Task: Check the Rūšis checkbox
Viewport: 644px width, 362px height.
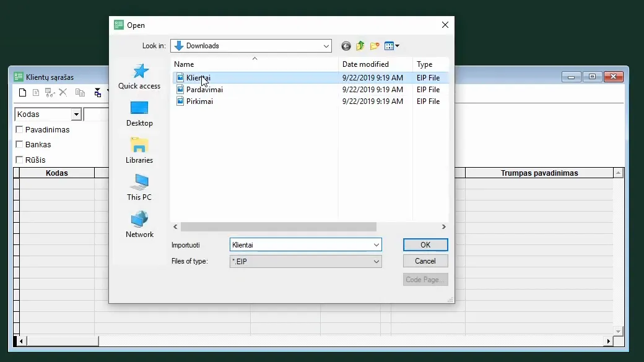Action: coord(19,160)
